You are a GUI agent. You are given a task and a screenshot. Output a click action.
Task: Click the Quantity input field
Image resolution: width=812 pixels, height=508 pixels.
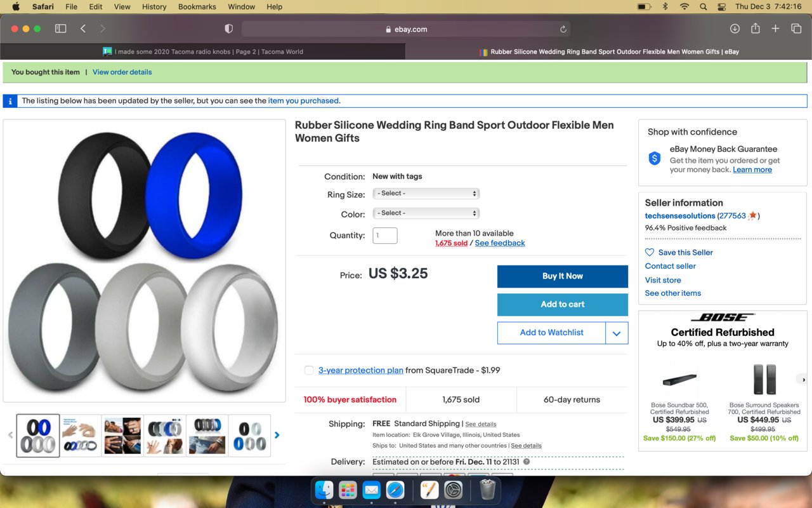[385, 236]
